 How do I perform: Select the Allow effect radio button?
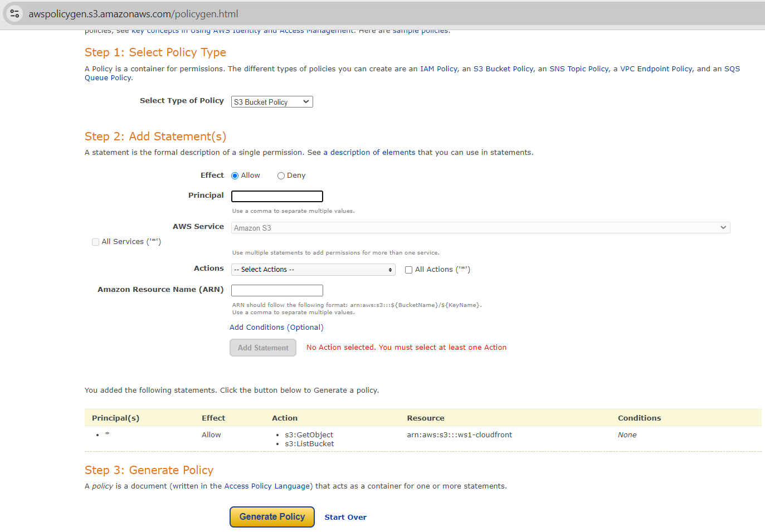coord(235,176)
